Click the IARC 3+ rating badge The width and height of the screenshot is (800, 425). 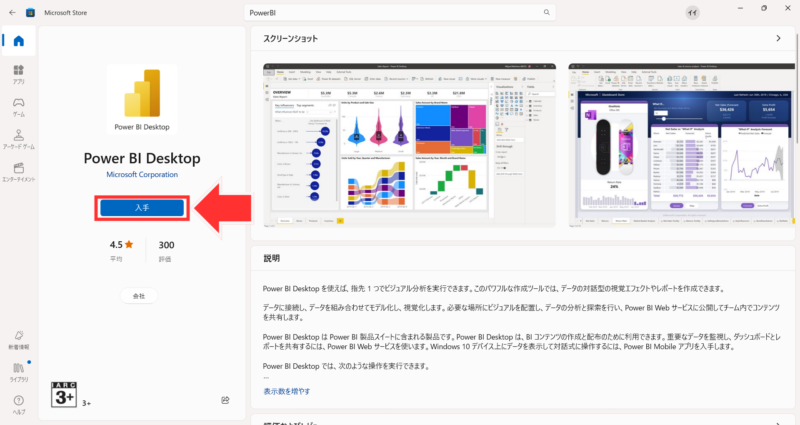tap(64, 394)
